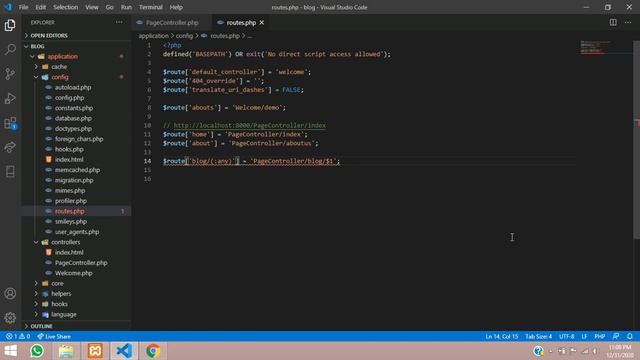Change indentation via Tab Size: 4

tap(538, 336)
